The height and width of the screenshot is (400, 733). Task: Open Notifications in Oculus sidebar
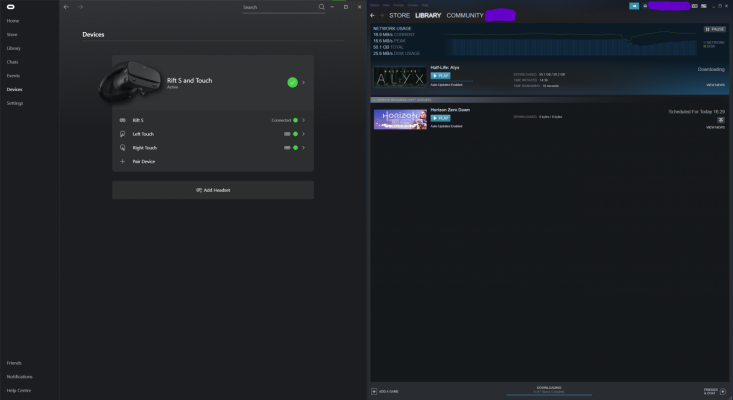pos(20,377)
